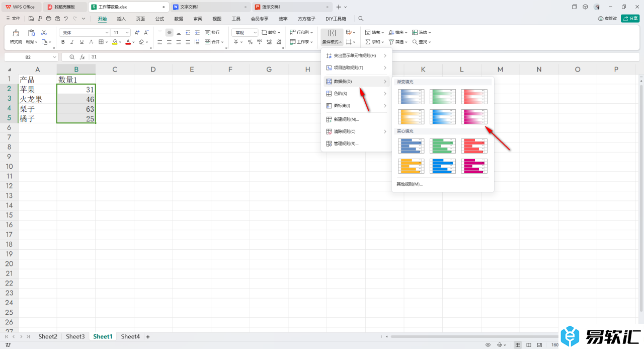The image size is (644, 349).
Task: Click the Print icon in quick toolbar
Action: coord(48,19)
